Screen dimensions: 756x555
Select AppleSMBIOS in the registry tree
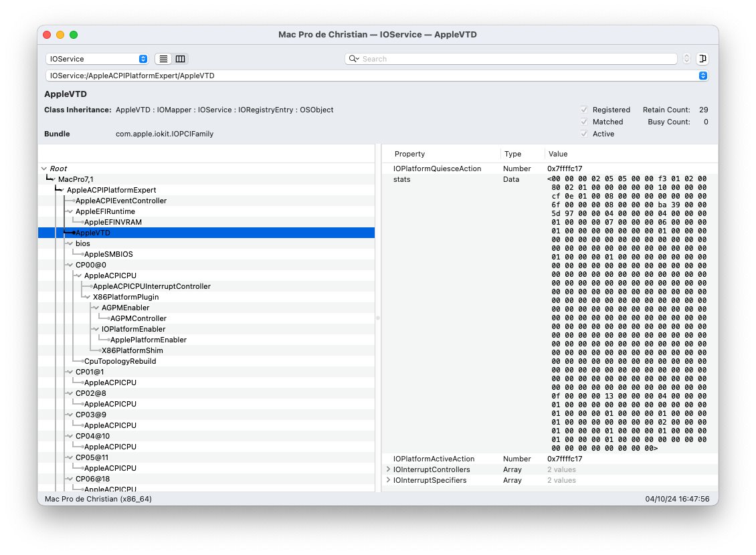108,254
